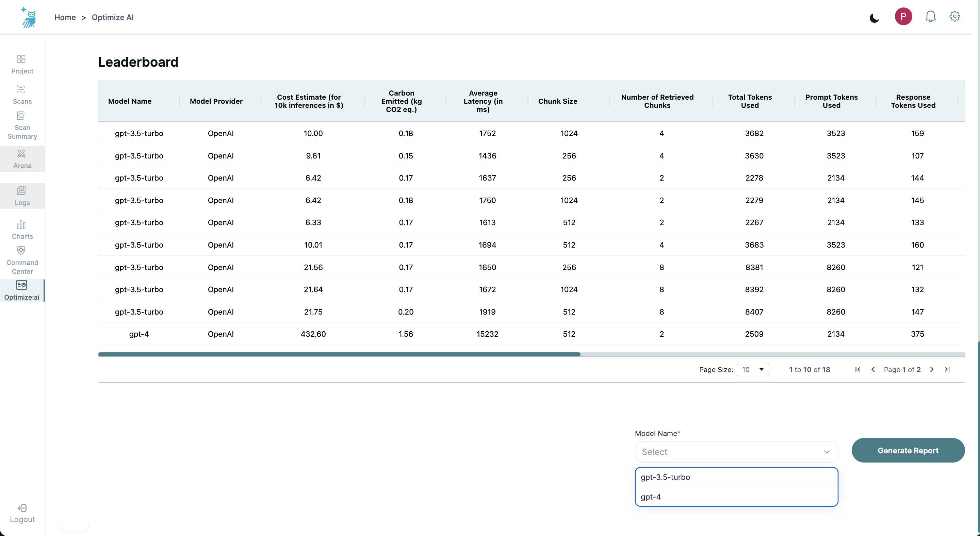Go to Scan Summary in the sidebar
The width and height of the screenshot is (980, 536).
pyautogui.click(x=22, y=126)
